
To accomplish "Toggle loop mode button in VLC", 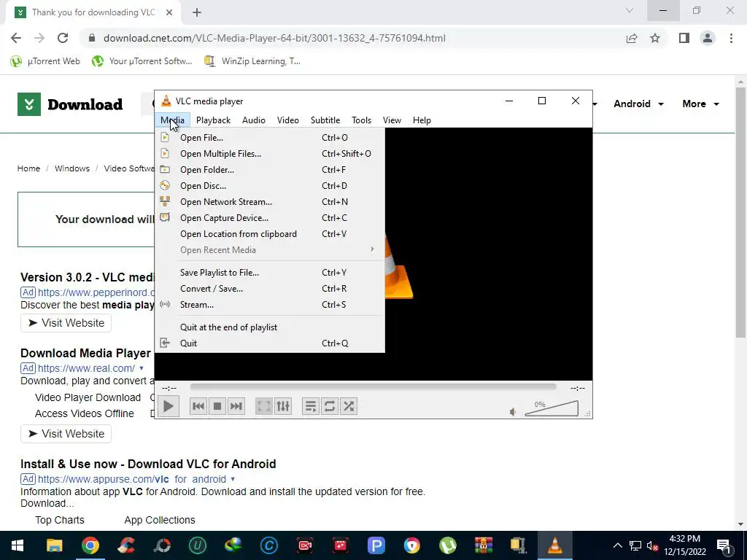I will 330,406.
